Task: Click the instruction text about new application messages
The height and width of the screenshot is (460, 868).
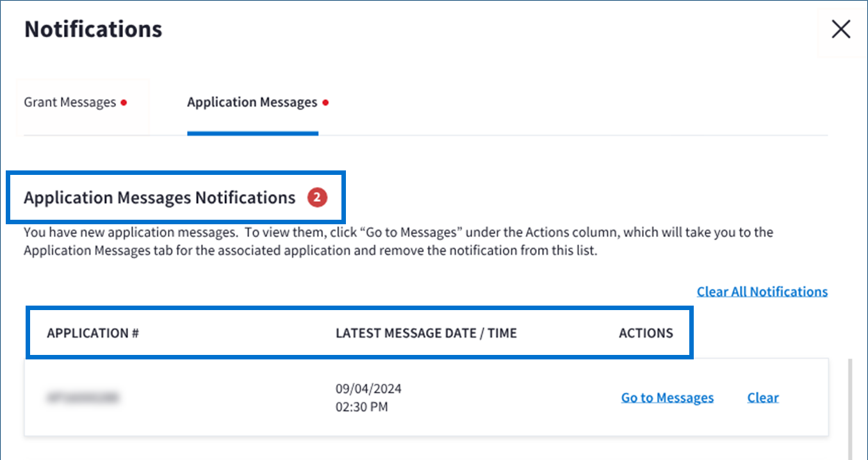Action: [x=397, y=242]
